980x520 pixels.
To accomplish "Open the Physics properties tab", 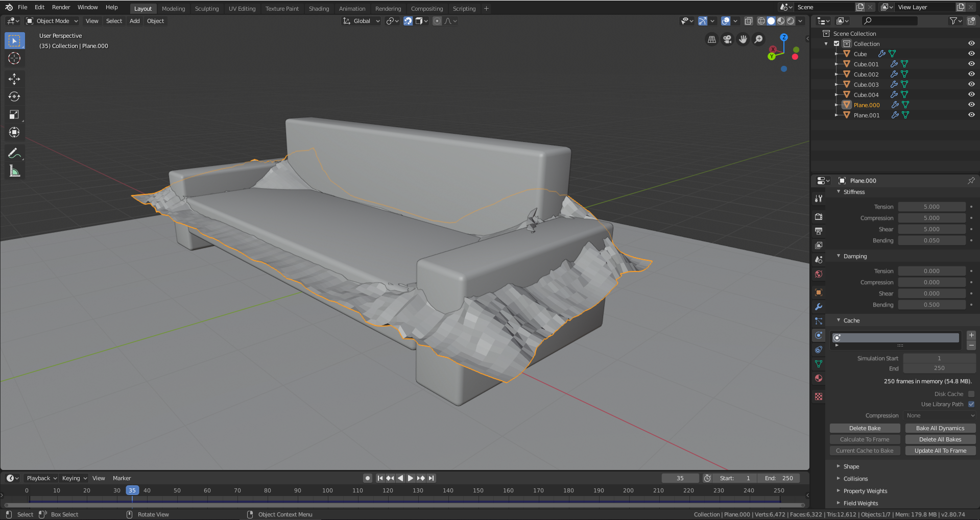I will 819,335.
